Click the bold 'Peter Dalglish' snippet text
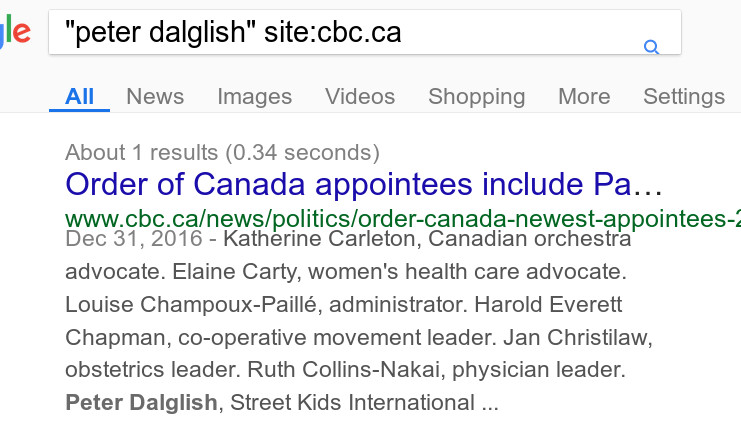Viewport: 741px width, 442px height. tap(140, 403)
